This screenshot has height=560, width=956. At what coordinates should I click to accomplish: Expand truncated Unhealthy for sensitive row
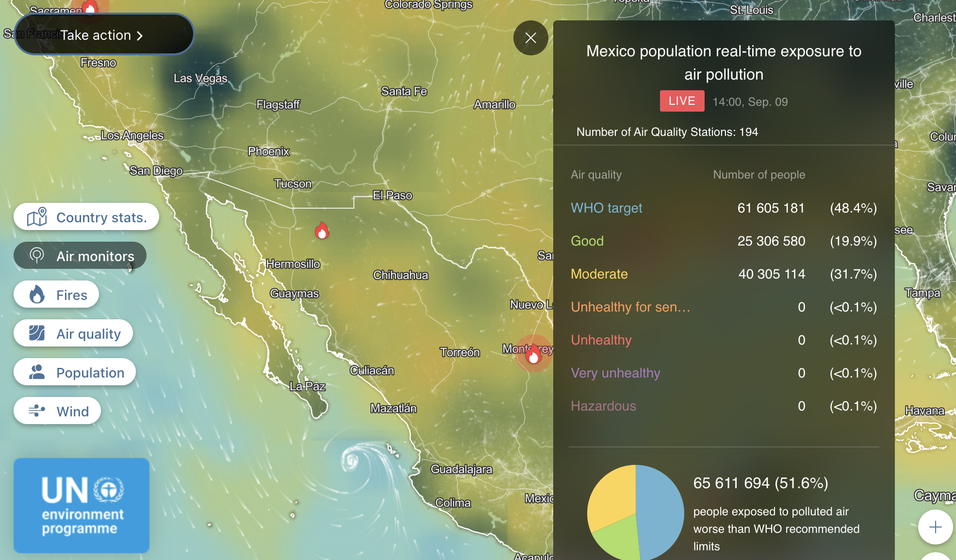[630, 307]
